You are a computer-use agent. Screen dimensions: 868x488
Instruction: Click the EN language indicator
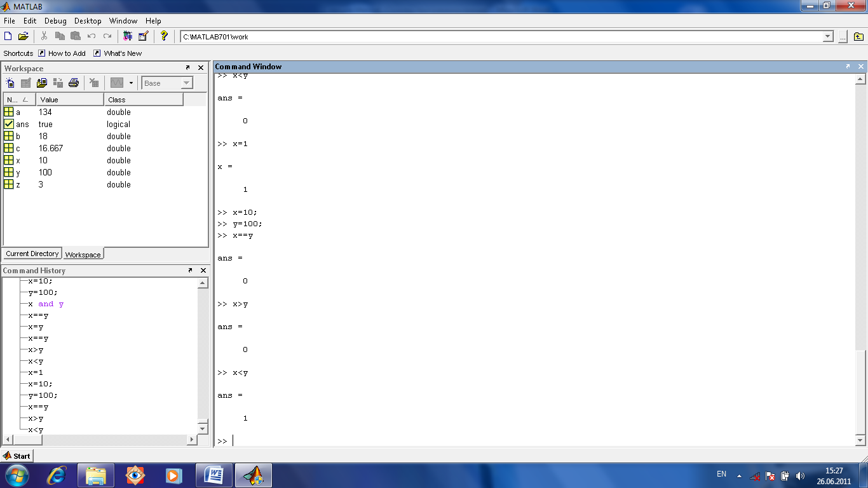tap(721, 474)
